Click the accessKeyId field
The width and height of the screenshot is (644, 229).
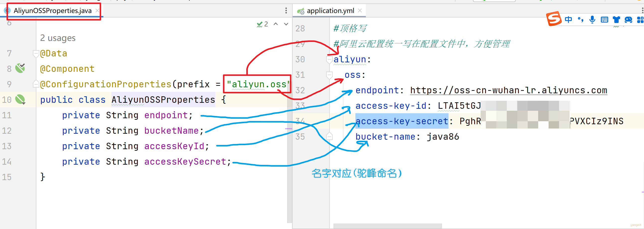pos(174,146)
